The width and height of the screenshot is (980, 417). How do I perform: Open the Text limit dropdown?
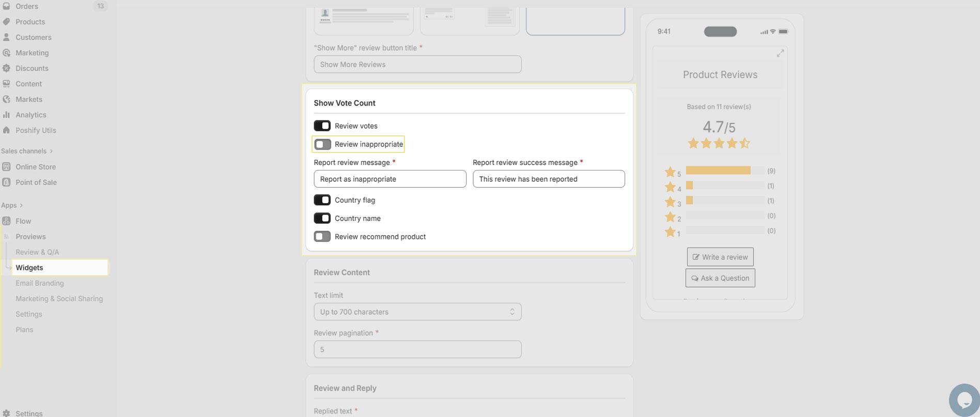pyautogui.click(x=417, y=312)
